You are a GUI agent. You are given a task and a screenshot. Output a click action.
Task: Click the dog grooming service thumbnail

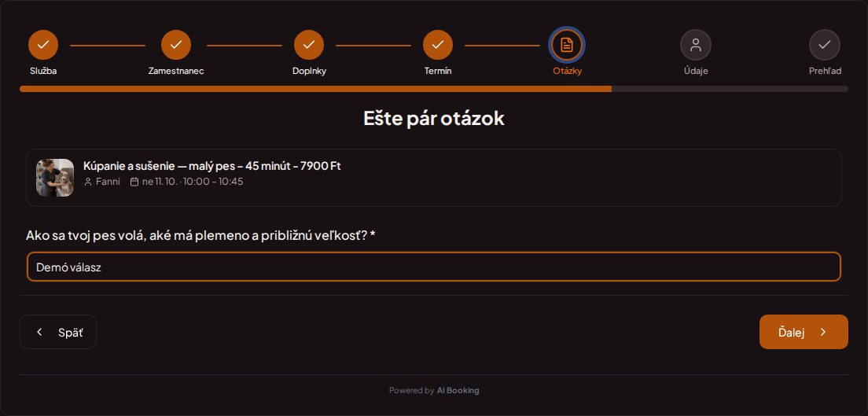pyautogui.click(x=55, y=178)
